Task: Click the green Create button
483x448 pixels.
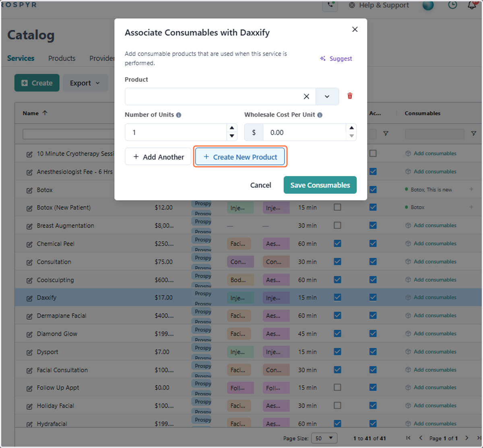Action: pos(37,83)
